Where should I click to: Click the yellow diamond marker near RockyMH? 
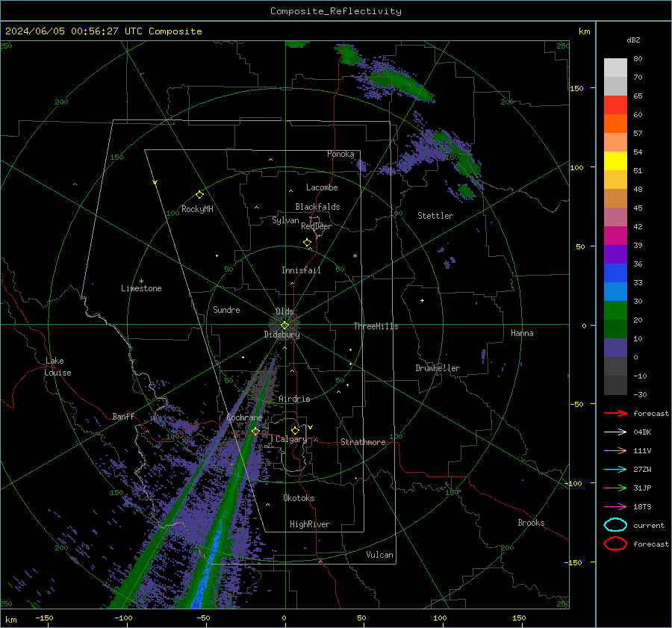[x=199, y=195]
